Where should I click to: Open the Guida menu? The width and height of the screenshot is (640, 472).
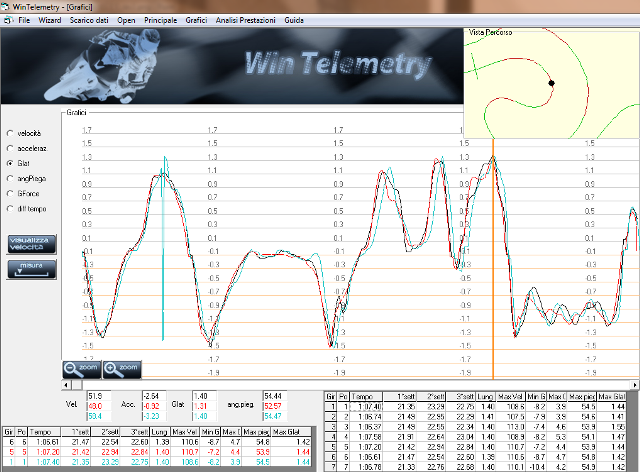coord(294,20)
